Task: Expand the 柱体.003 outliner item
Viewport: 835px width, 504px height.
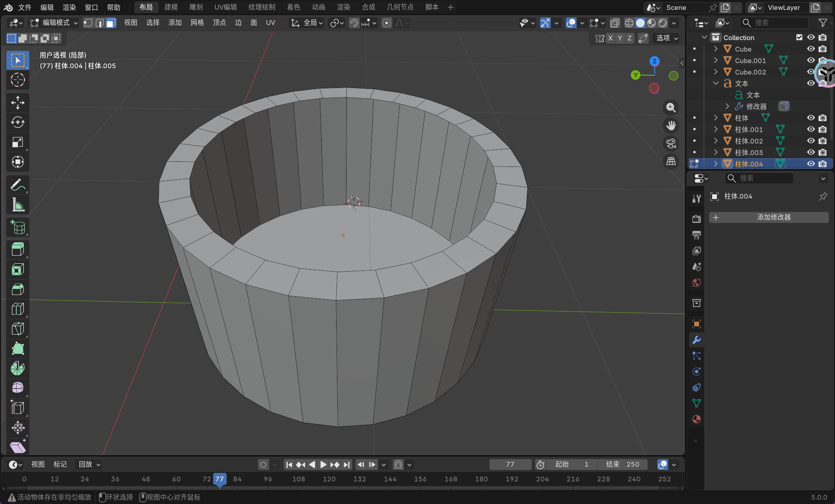Action: 716,152
